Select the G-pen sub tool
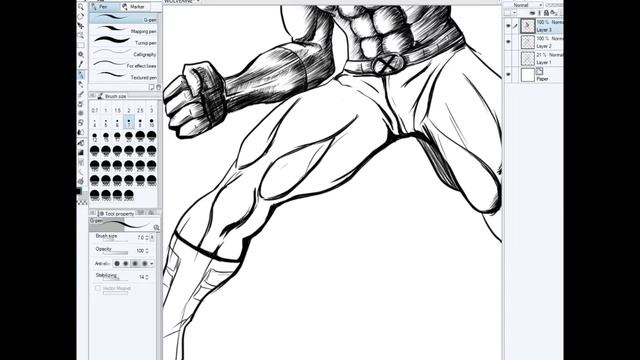640x360 pixels. [123, 18]
